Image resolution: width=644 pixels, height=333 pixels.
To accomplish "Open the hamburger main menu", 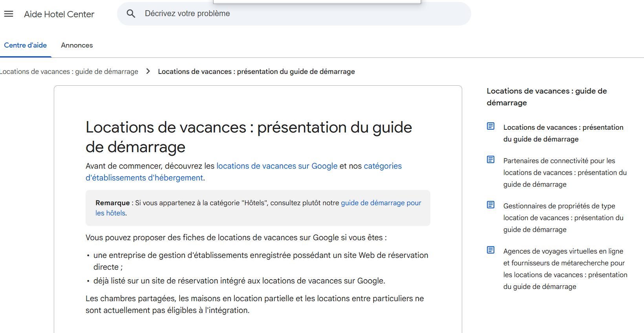I will coord(9,14).
